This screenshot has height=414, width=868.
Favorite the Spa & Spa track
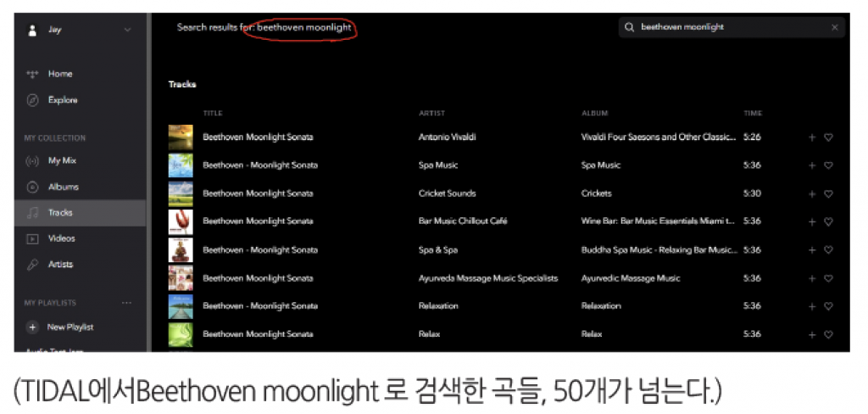(829, 250)
